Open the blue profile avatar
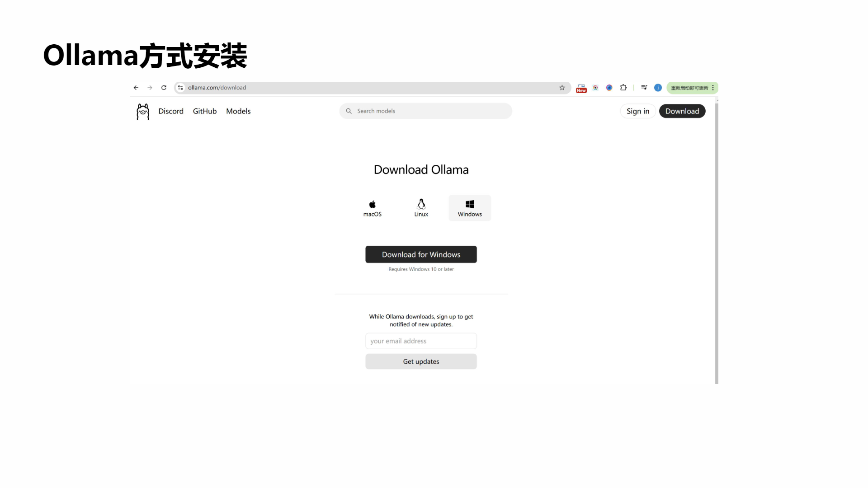 click(x=658, y=88)
